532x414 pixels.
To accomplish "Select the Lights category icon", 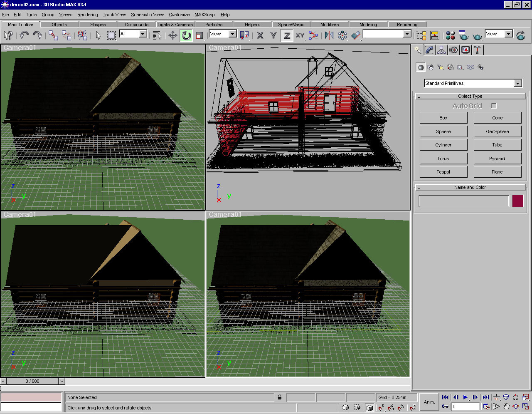I will [x=440, y=67].
